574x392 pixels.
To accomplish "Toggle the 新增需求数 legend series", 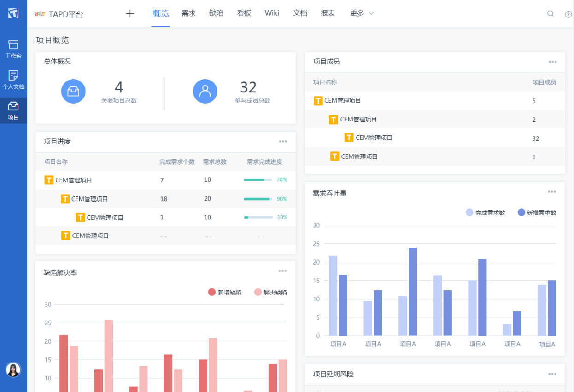I will [537, 213].
